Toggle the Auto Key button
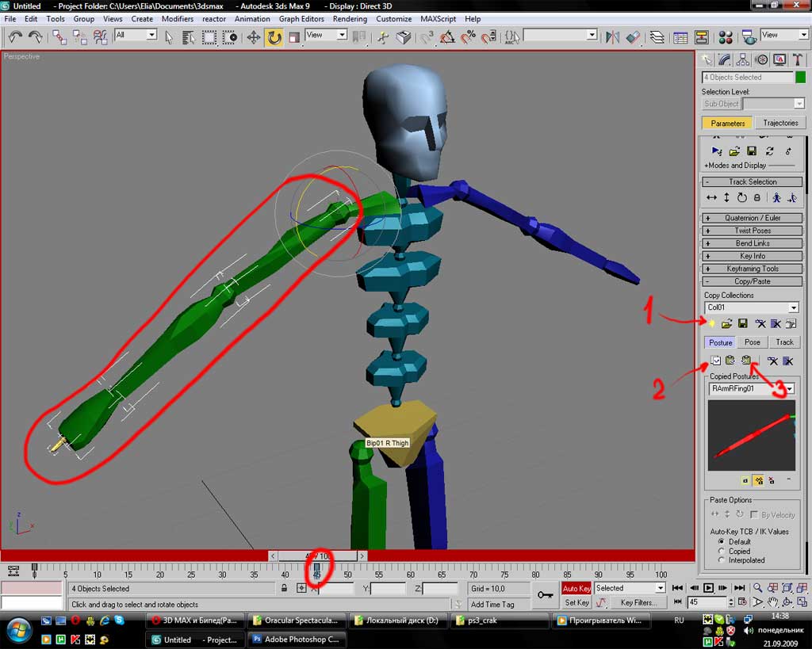 click(576, 588)
